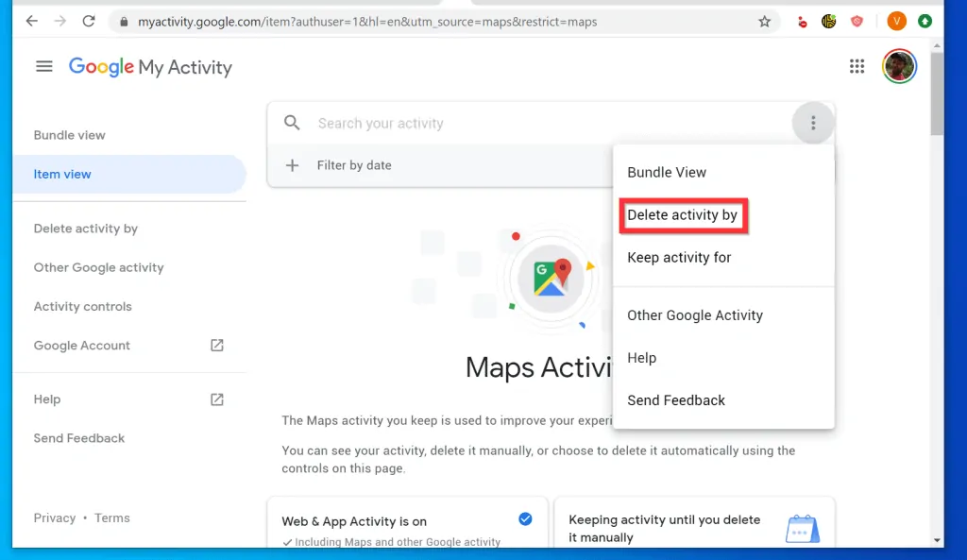This screenshot has height=560, width=967.
Task: Click the Google My Activity logo
Action: pyautogui.click(x=150, y=67)
